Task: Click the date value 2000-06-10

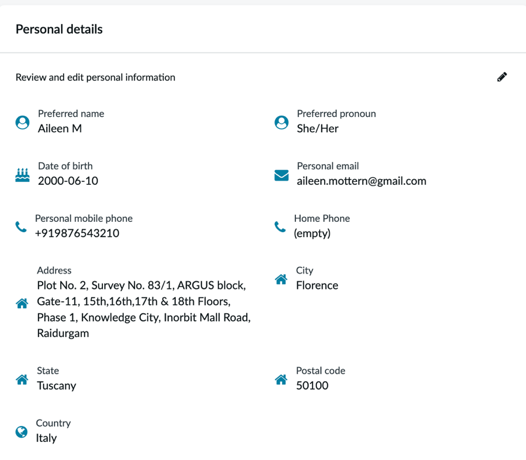Action: point(68,181)
